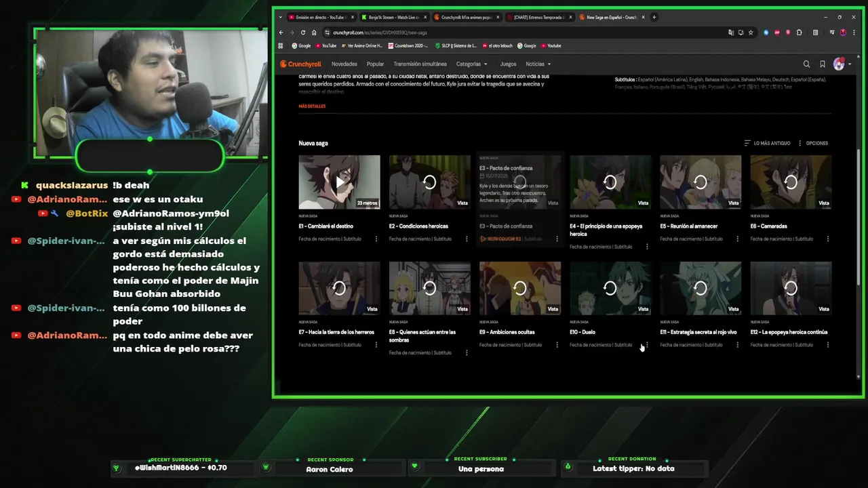The height and width of the screenshot is (488, 868).
Task: Open options menu for E4 El principio de una epopeya
Action: click(647, 247)
